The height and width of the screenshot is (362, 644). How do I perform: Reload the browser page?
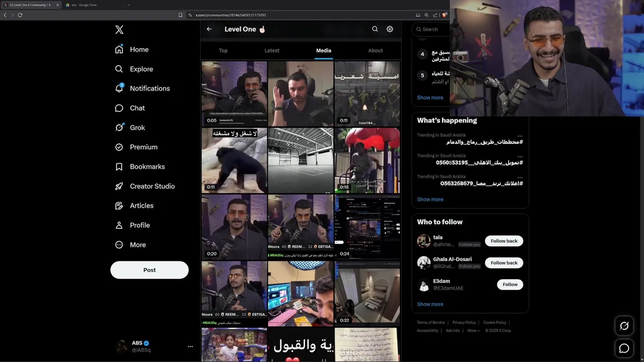(20, 15)
